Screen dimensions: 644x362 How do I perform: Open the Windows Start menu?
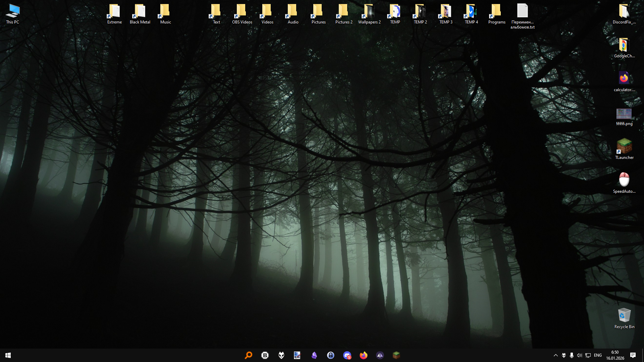click(x=8, y=355)
